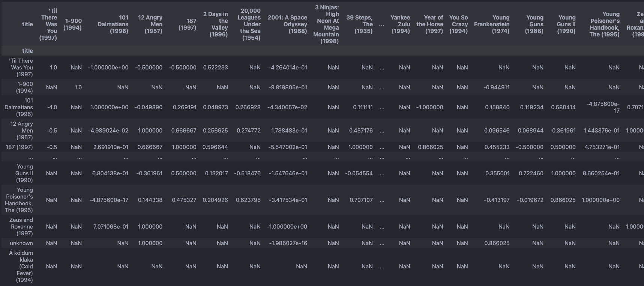
Task: Click cell value '-9.819805e-01'
Action: click(x=288, y=87)
